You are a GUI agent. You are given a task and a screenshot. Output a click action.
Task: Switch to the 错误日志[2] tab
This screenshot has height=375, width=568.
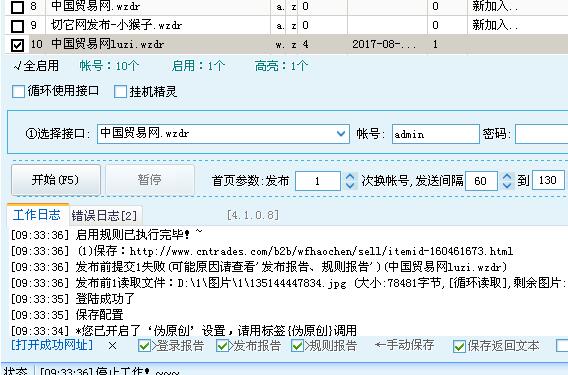point(104,216)
